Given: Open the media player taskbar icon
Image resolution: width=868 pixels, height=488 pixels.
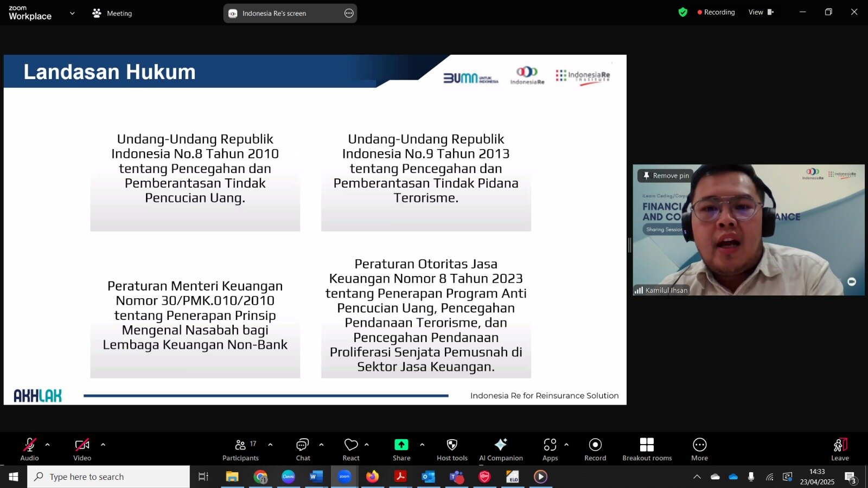Looking at the screenshot, I should [x=540, y=477].
